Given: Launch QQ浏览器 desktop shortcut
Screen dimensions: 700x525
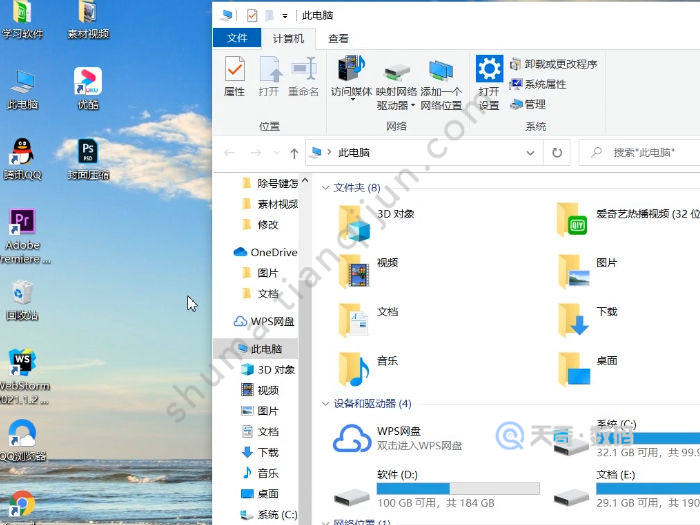Looking at the screenshot, I should (x=22, y=440).
